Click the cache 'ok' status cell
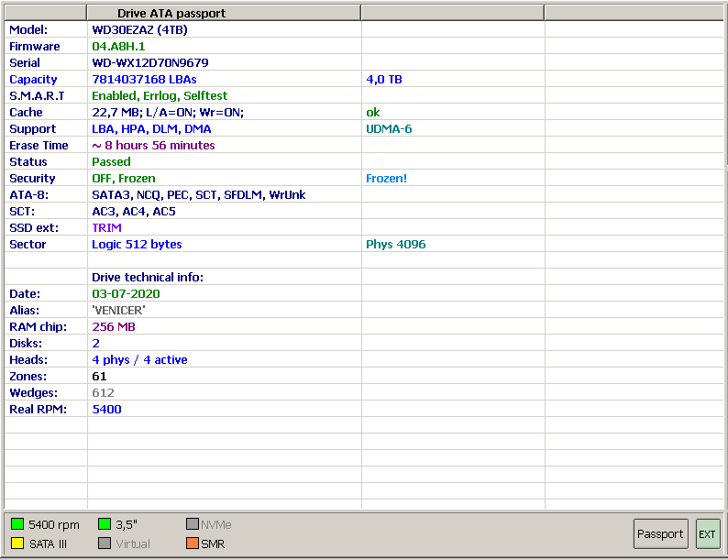This screenshot has width=728, height=560. (373, 113)
